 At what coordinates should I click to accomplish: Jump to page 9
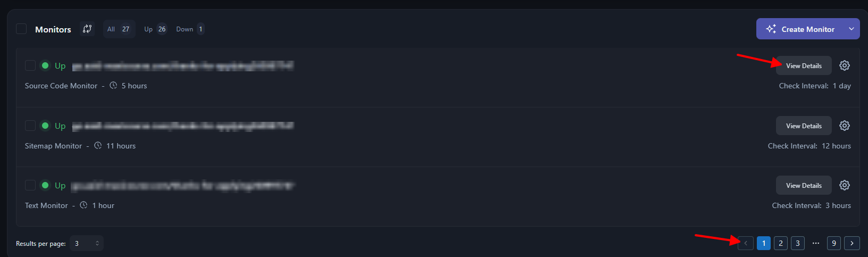coord(834,243)
